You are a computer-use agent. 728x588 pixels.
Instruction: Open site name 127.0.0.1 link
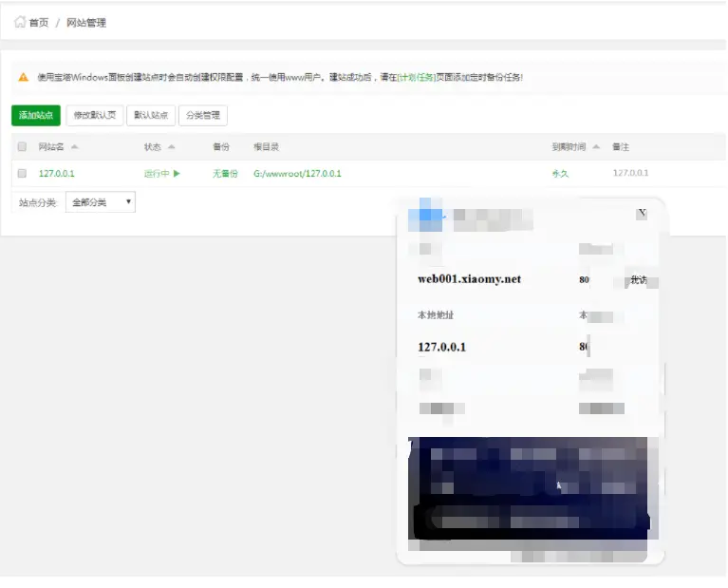pos(57,174)
